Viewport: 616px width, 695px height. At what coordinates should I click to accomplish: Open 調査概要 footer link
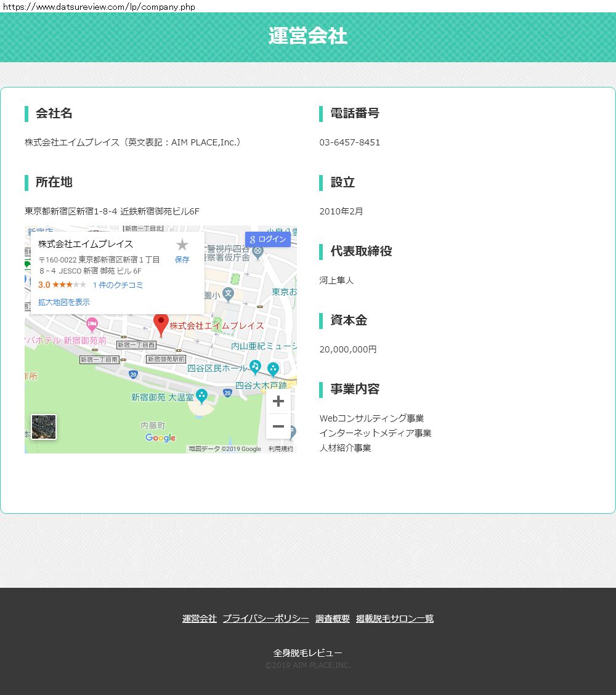click(x=333, y=619)
